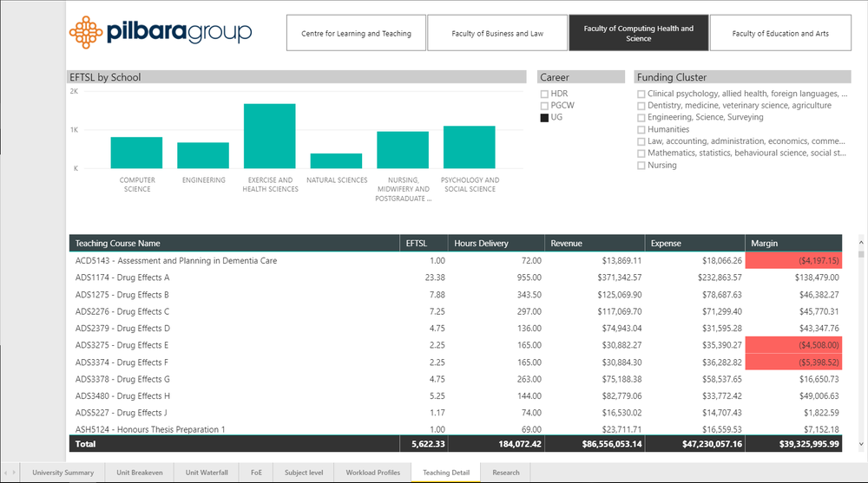Select Faculty of Business and Law button
Image resolution: width=868 pixels, height=483 pixels.
pyautogui.click(x=497, y=33)
